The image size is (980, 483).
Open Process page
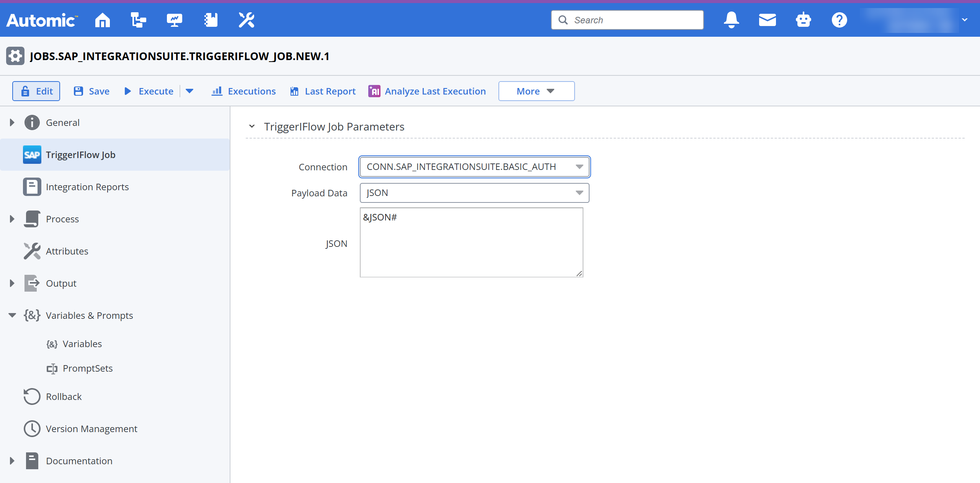[x=62, y=219]
